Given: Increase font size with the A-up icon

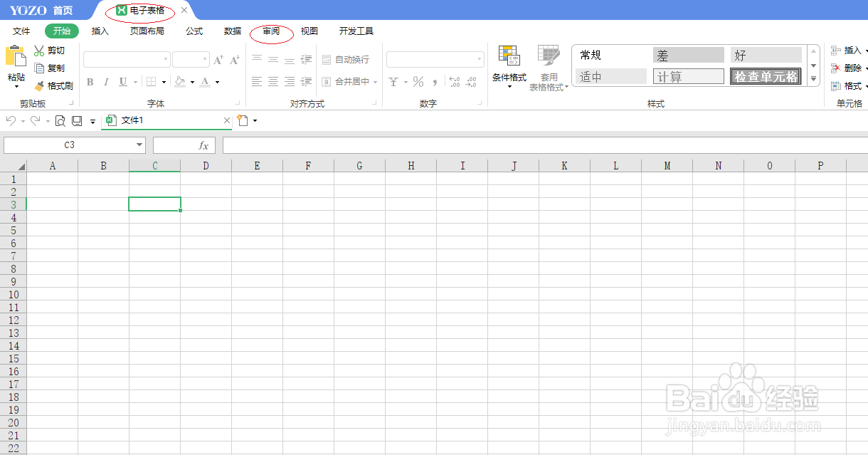Looking at the screenshot, I should click(218, 60).
